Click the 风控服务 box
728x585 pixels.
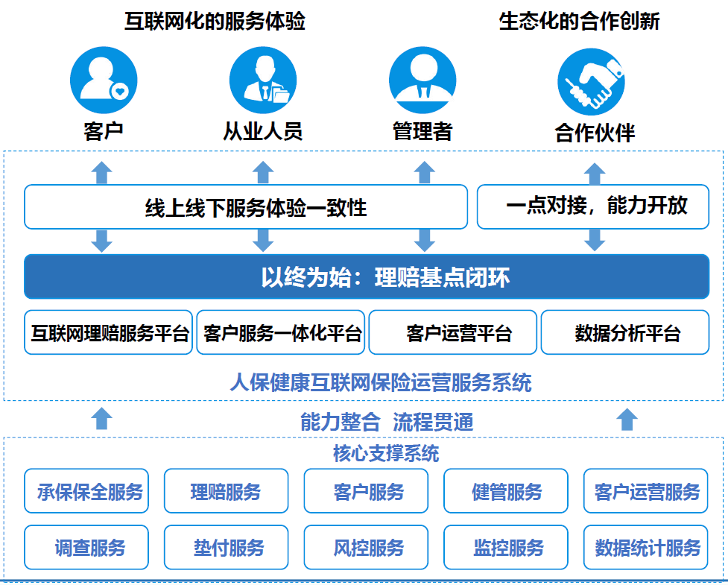(x=366, y=546)
